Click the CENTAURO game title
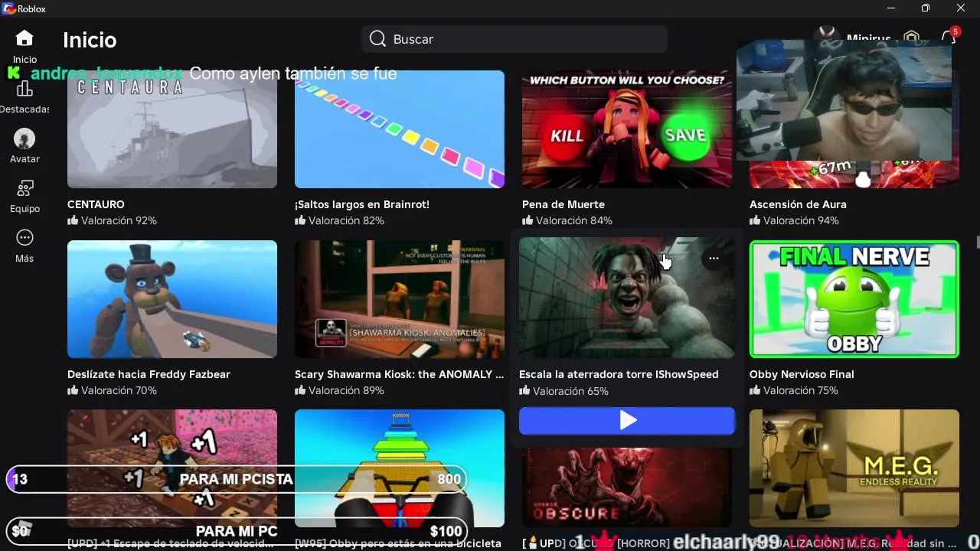The height and width of the screenshot is (551, 980). coord(96,204)
